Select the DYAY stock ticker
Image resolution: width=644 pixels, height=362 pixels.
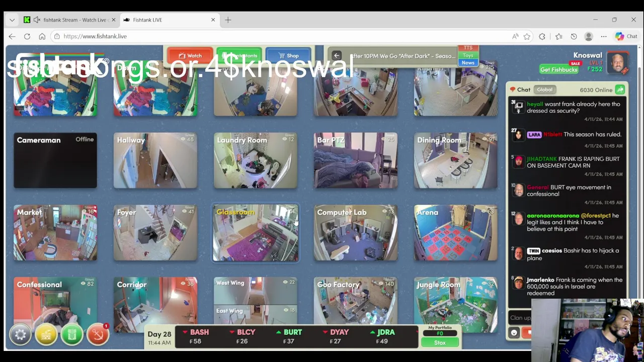pos(336,336)
